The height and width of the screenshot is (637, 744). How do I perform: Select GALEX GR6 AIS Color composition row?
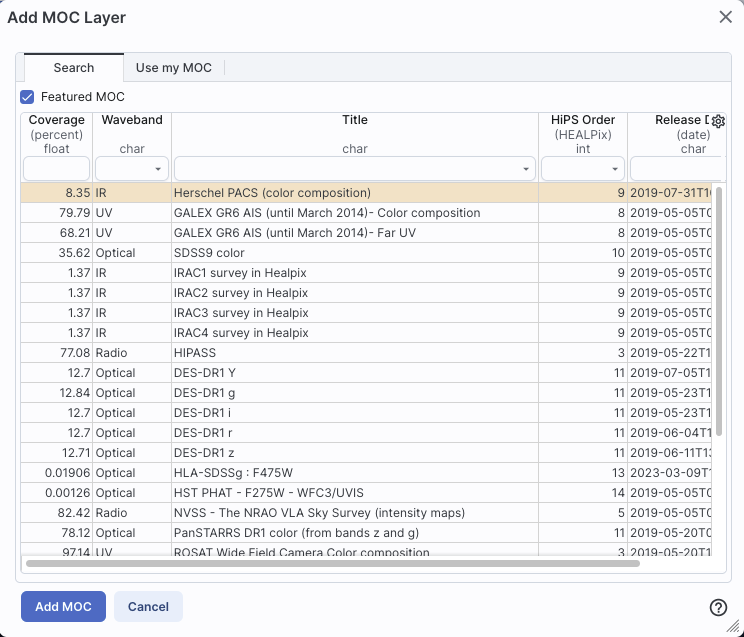(366, 213)
